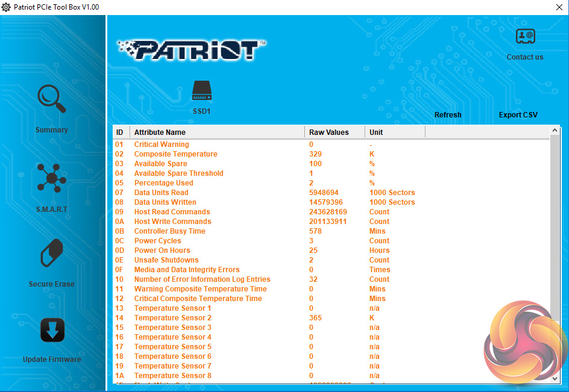Sort by Raw Values column header
The image size is (569, 392).
(x=335, y=132)
